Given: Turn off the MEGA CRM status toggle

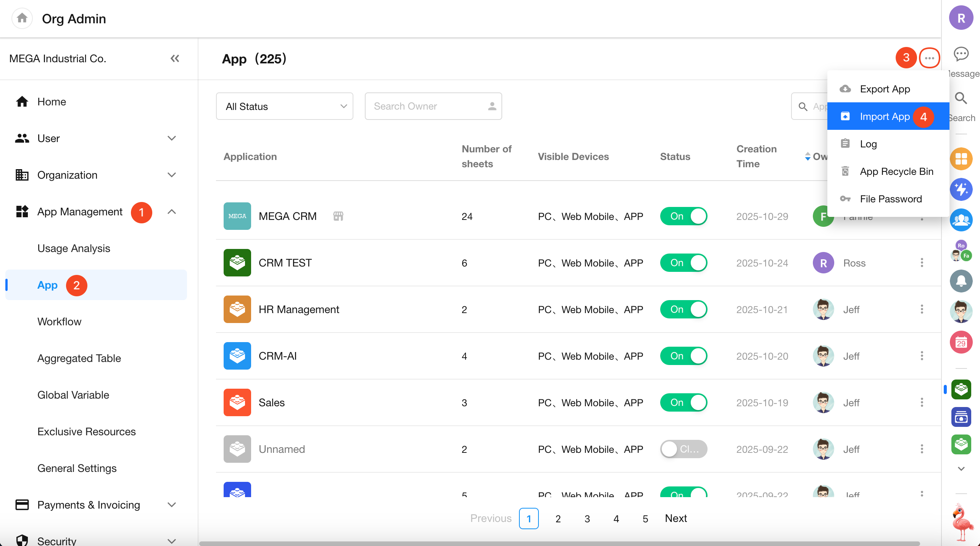Looking at the screenshot, I should coord(683,216).
